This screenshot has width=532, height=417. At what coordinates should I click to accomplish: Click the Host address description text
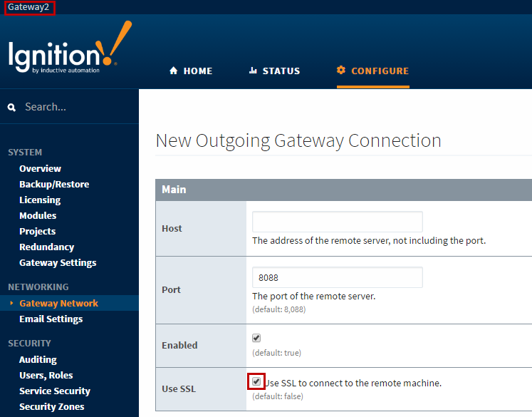click(x=369, y=241)
